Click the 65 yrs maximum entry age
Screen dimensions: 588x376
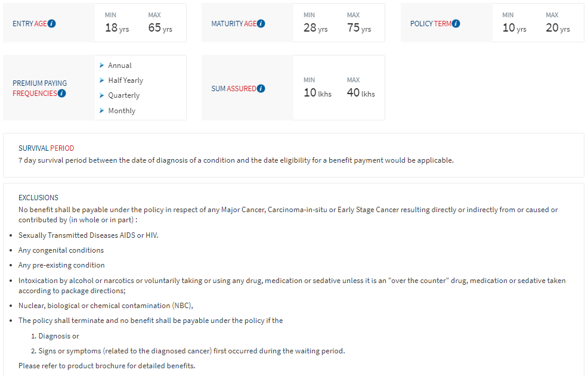pos(160,27)
